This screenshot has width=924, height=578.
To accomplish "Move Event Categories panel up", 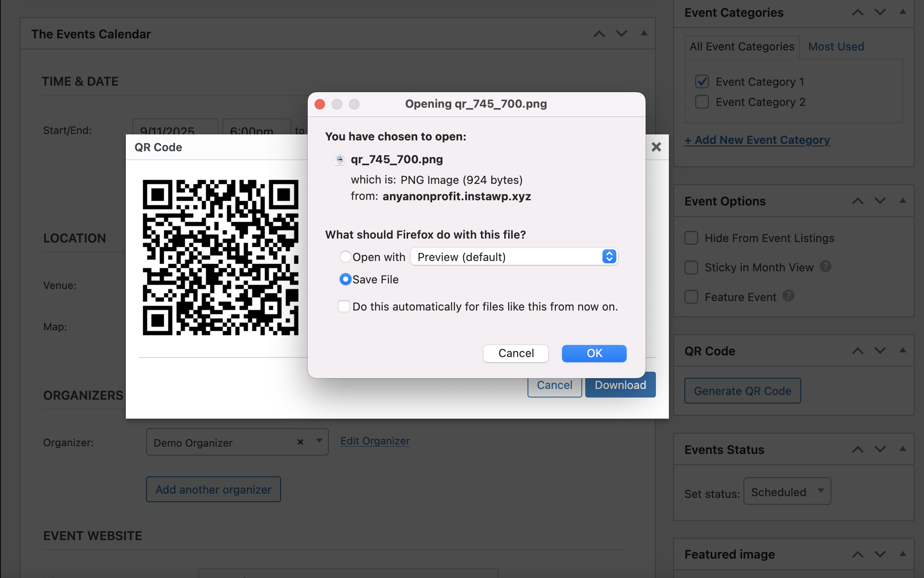I will click(858, 12).
